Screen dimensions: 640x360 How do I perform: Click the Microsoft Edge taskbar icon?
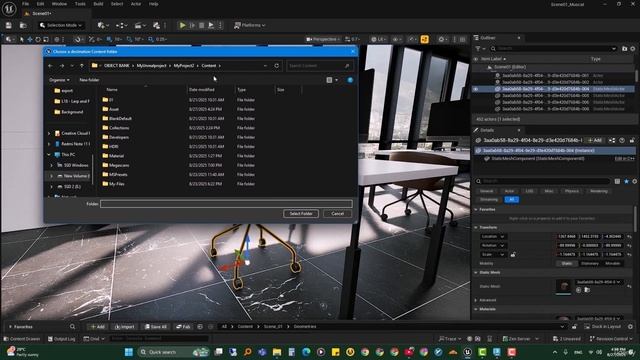[x=306, y=352]
